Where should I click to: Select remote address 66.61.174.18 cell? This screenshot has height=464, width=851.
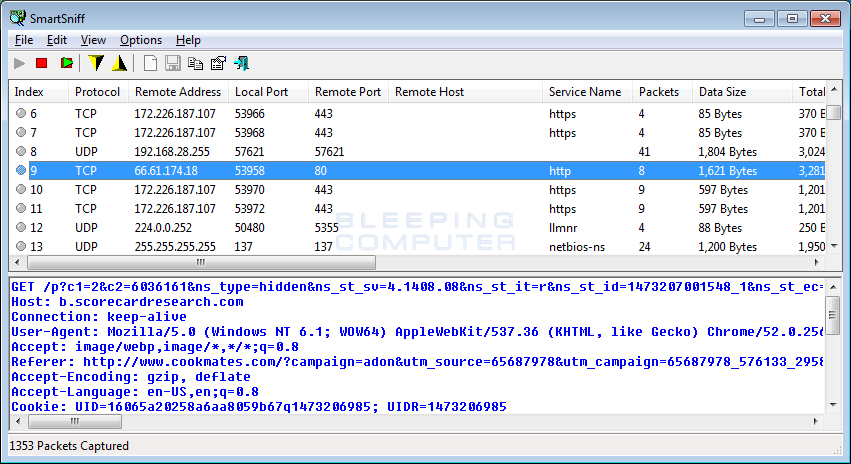coord(166,170)
